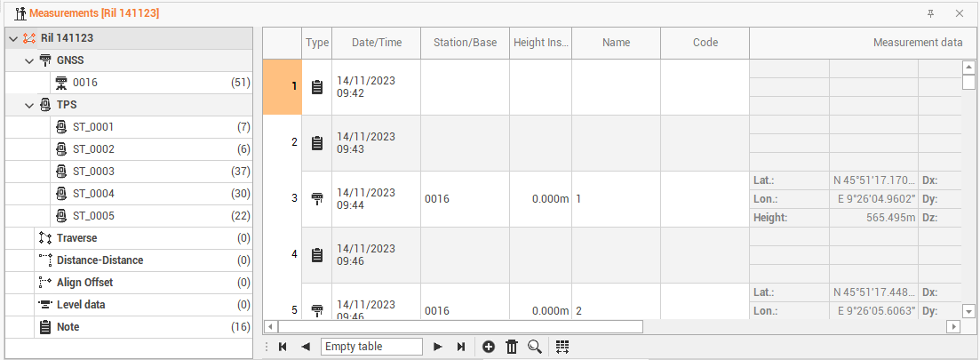Pin the Measurements panel
980x360 pixels.
tap(930, 13)
